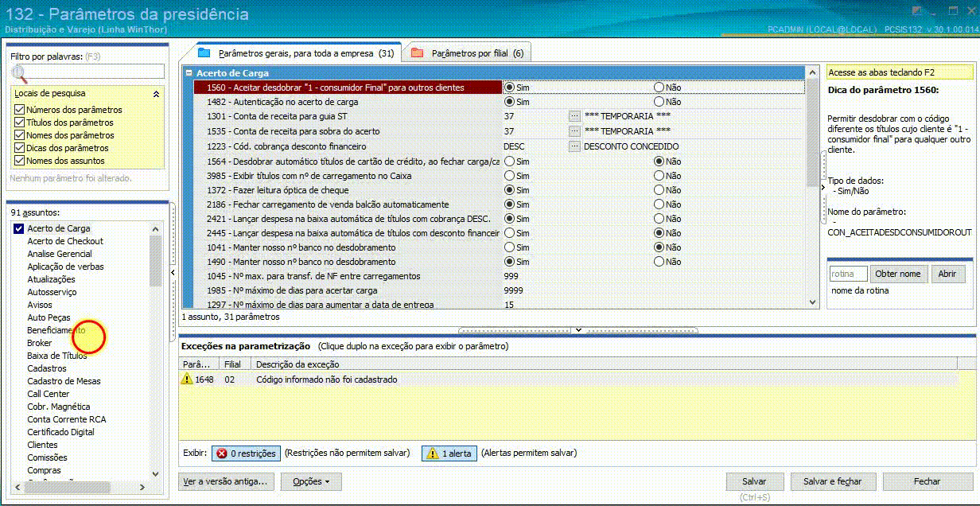Click the rotina input field

coord(848,274)
